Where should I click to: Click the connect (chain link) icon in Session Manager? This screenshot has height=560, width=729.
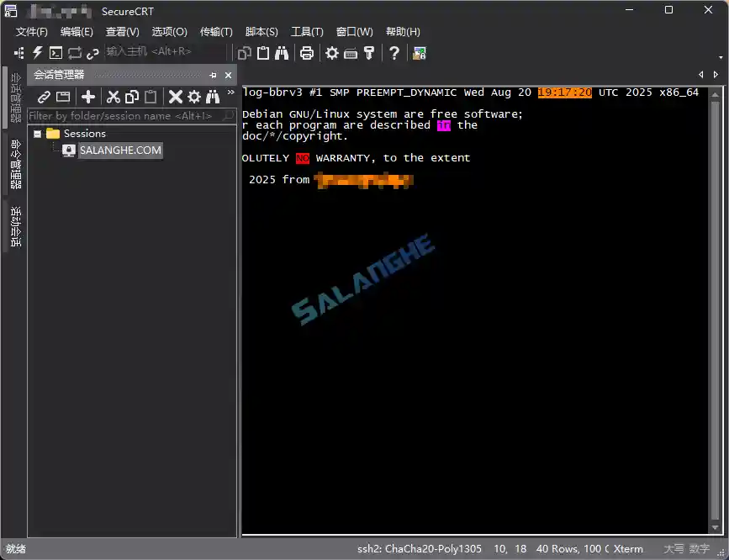43,97
